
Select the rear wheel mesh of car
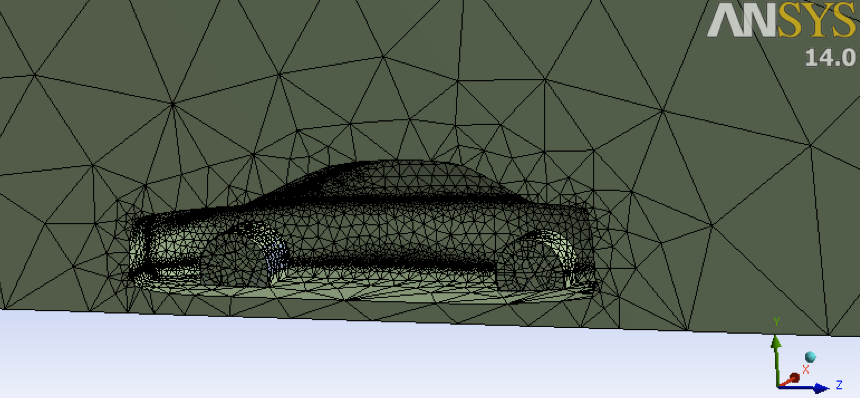[536, 260]
